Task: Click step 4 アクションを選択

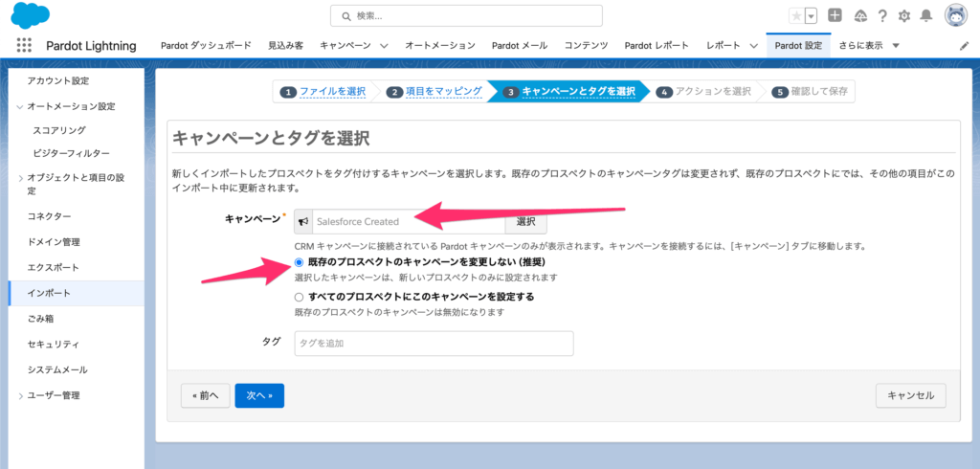Action: [704, 91]
